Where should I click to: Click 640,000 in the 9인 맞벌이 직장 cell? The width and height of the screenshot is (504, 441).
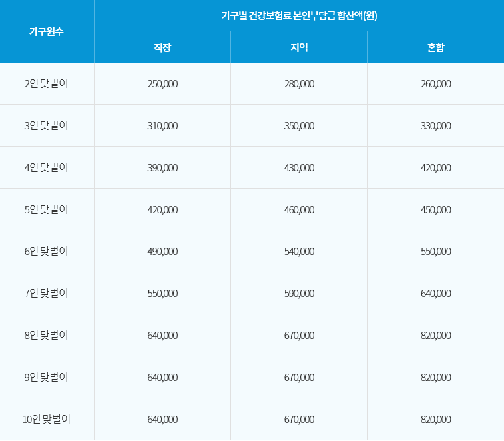162,377
